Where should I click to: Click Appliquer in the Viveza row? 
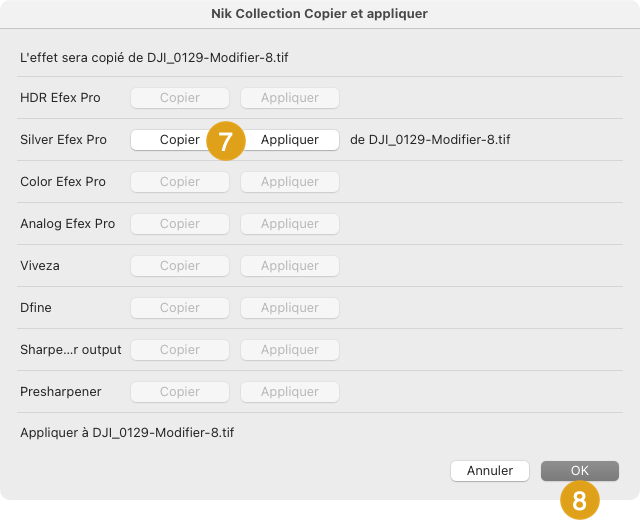tap(290, 266)
